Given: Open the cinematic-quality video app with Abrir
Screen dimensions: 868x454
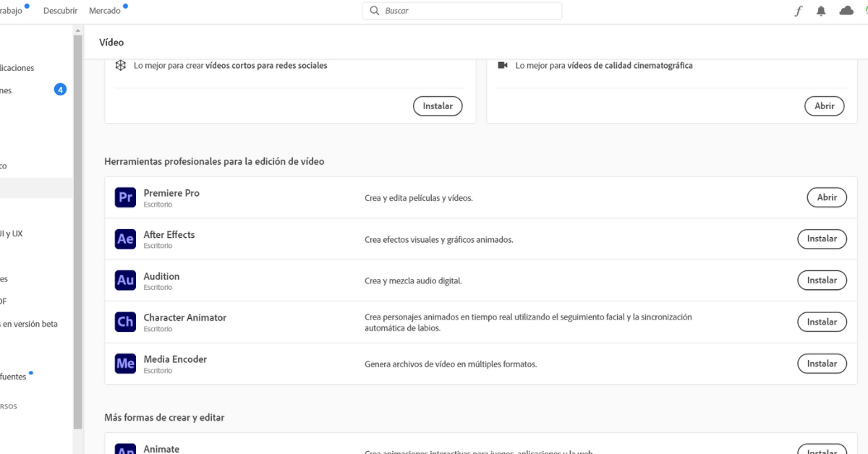Looking at the screenshot, I should coord(824,106).
